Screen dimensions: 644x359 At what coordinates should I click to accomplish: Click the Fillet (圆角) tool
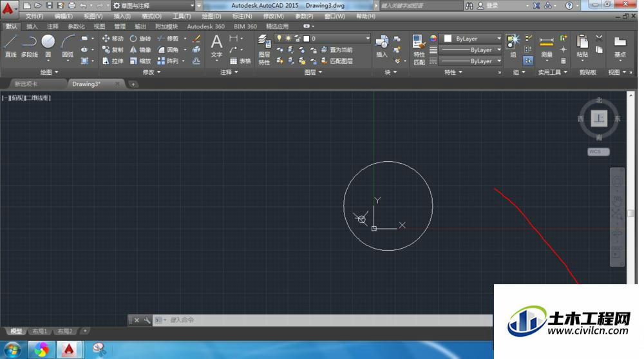tap(168, 50)
